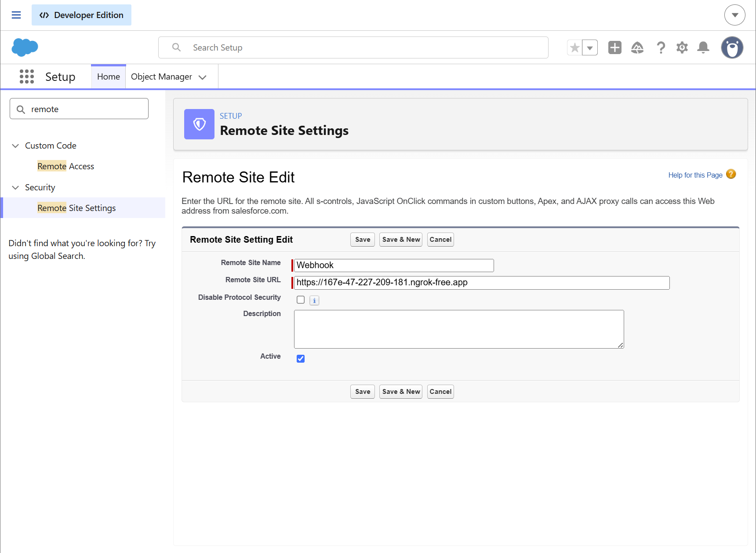
Task: Focus the quick find box containing remote
Action: [79, 109]
